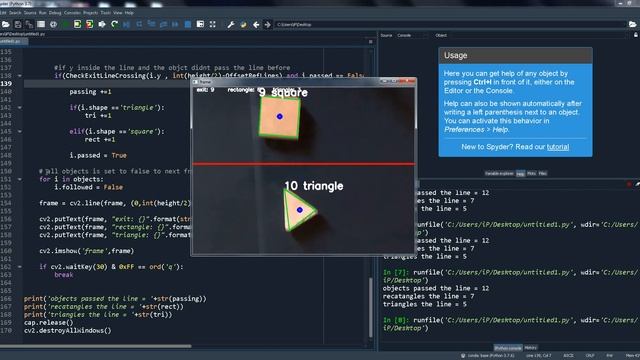Start debugging with the debug file icon
This screenshot has width=640, height=360.
(127, 24)
